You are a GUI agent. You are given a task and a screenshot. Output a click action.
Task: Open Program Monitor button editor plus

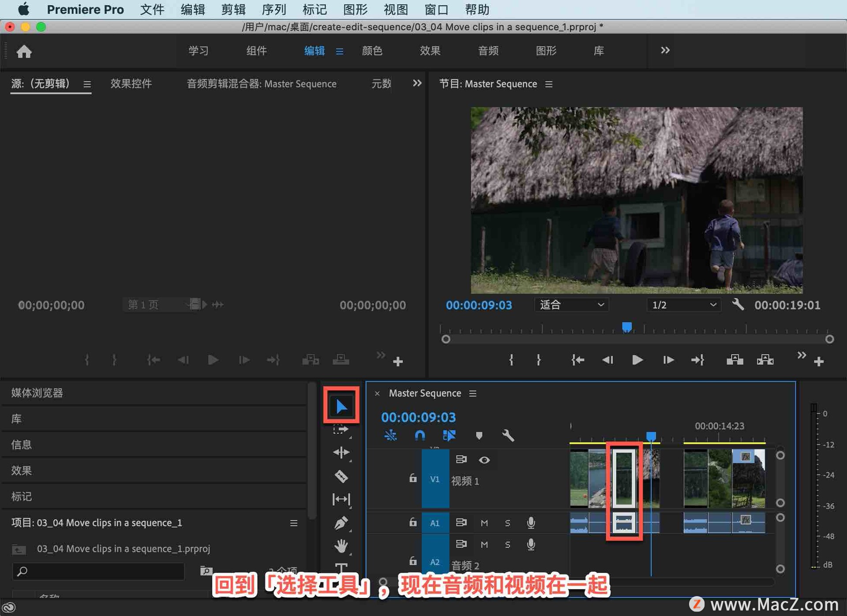pyautogui.click(x=819, y=362)
